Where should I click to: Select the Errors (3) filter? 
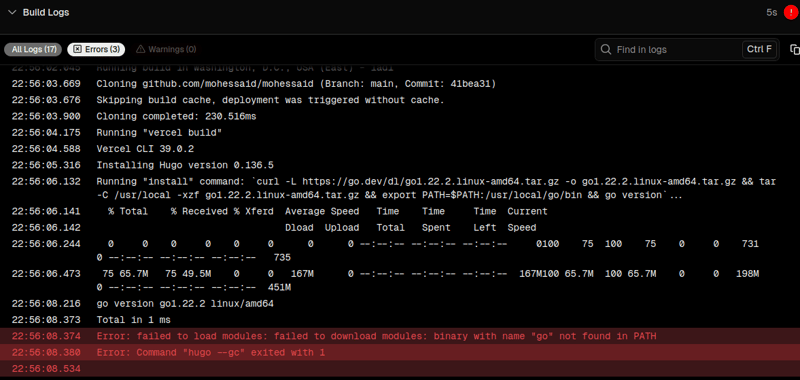point(96,49)
